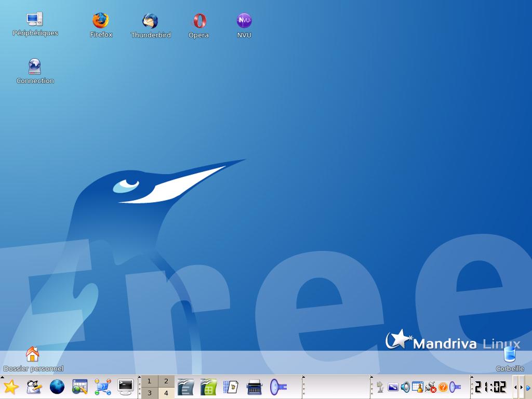This screenshot has height=399, width=532.
Task: Click the small key icon in the system tray
Action: [x=455, y=387]
